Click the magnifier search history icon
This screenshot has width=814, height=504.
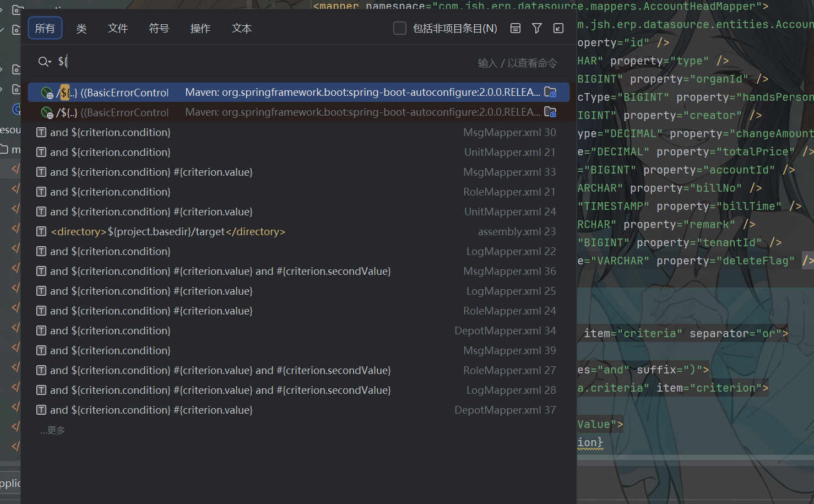[x=45, y=62]
